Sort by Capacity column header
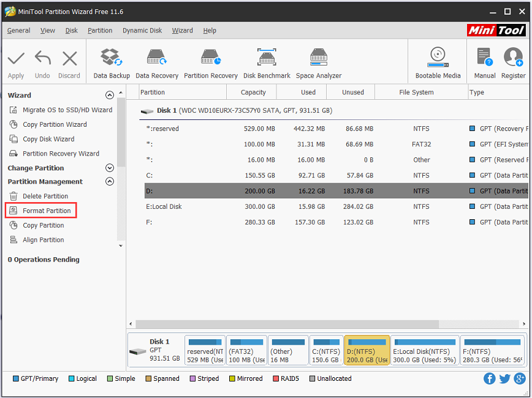The image size is (532, 398). tap(251, 92)
